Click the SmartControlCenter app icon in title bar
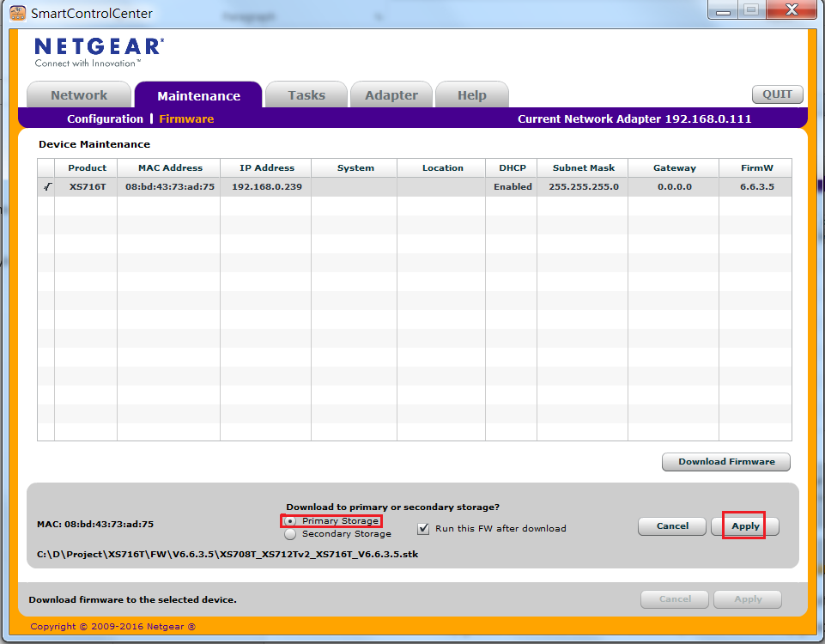825x644 pixels. [x=18, y=13]
